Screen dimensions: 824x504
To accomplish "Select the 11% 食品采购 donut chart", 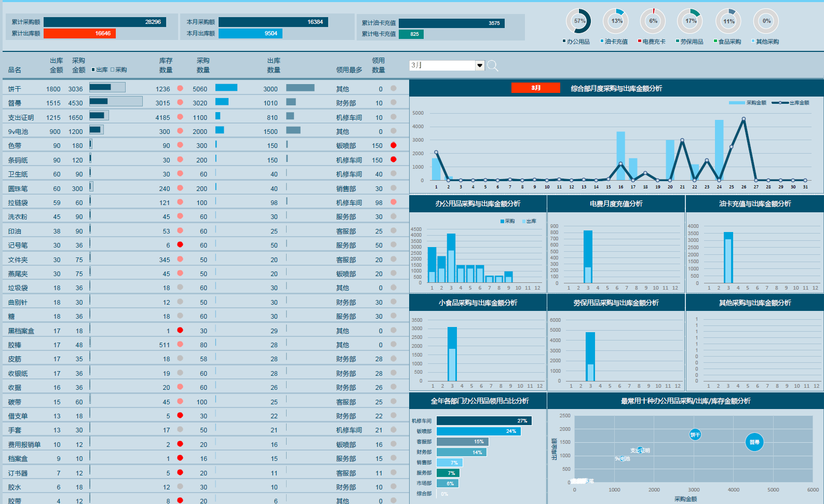I will pyautogui.click(x=728, y=21).
